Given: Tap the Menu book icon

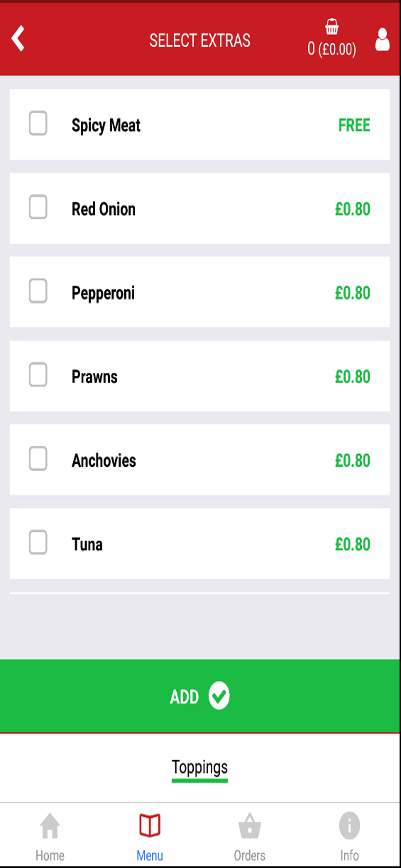Looking at the screenshot, I should [149, 825].
